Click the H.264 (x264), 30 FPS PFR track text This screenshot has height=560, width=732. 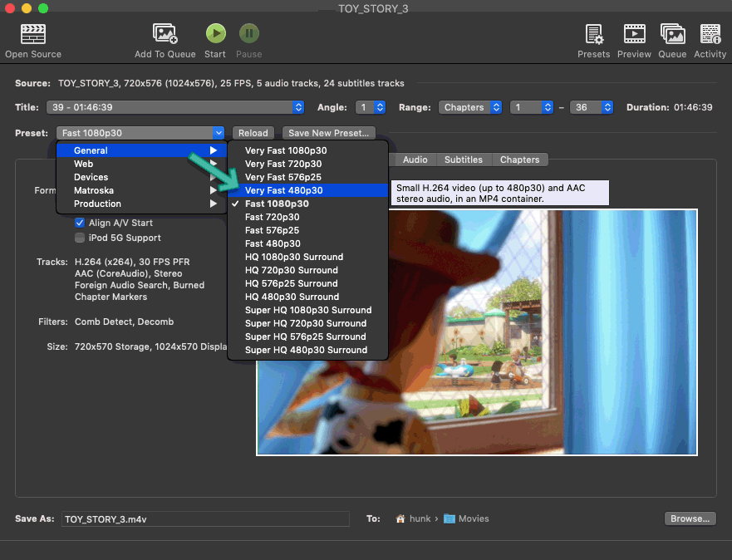(132, 262)
